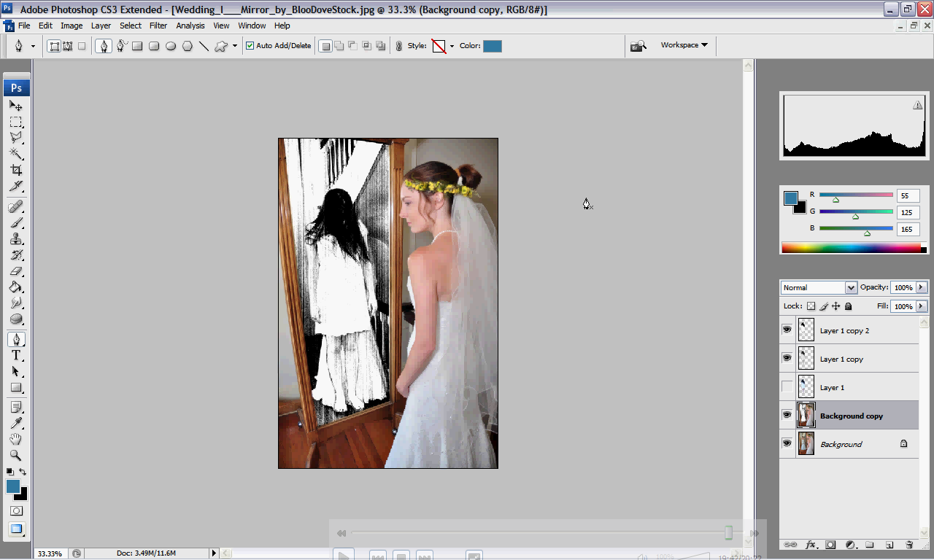The width and height of the screenshot is (934, 560).
Task: Enable Shape layers mode in options bar
Action: [54, 46]
